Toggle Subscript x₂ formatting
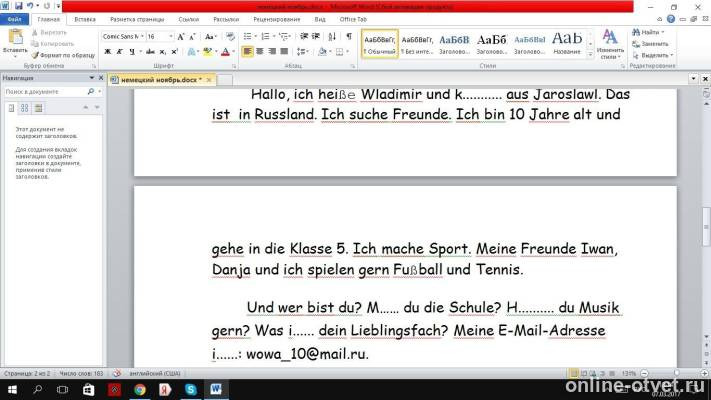Image resolution: width=711 pixels, height=400 pixels. click(x=163, y=52)
